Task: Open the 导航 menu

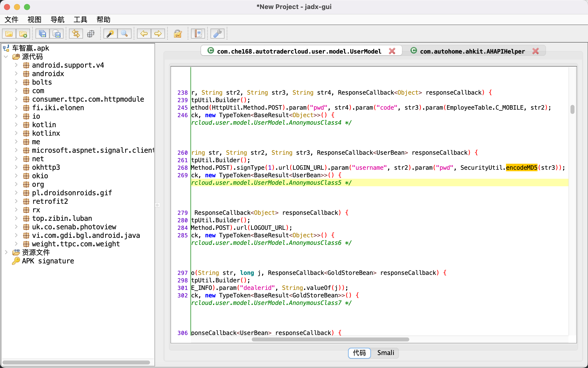Action: (57, 20)
